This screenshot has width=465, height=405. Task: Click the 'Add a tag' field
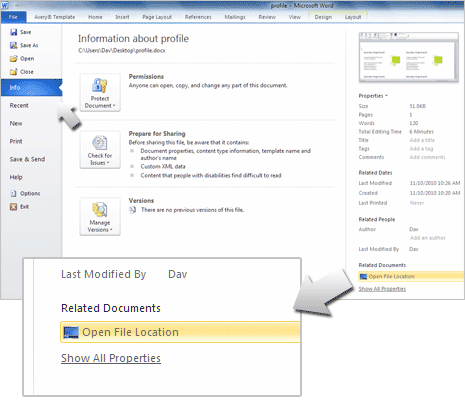[421, 149]
